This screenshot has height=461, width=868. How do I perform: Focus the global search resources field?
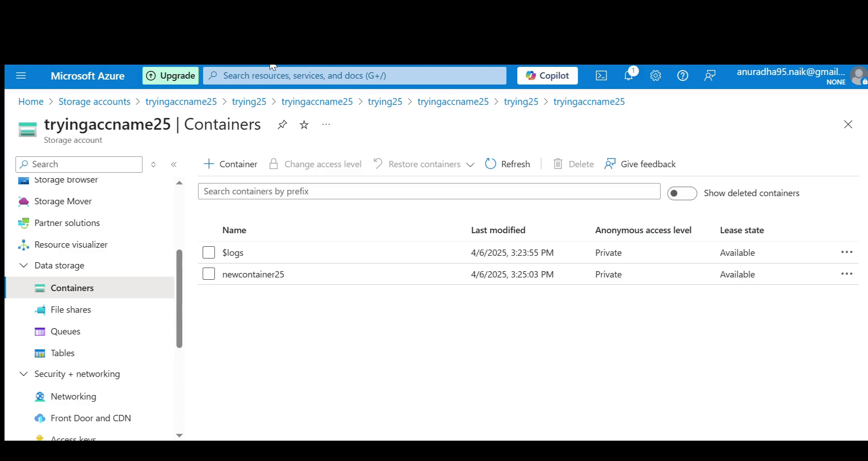click(355, 76)
